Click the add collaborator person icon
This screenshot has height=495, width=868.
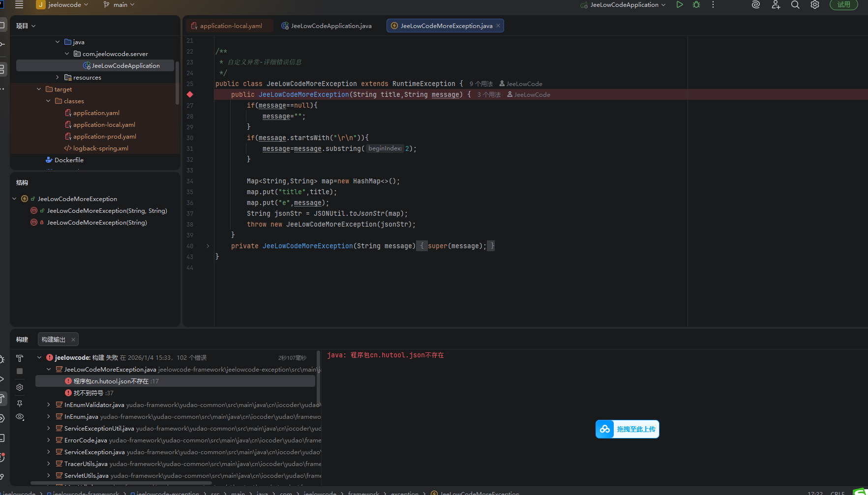(x=776, y=5)
